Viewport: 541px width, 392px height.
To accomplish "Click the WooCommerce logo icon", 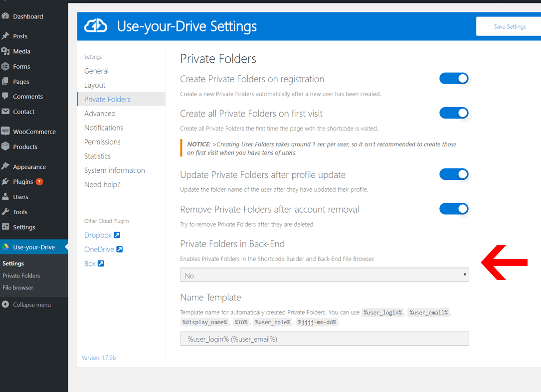I will coord(5,131).
